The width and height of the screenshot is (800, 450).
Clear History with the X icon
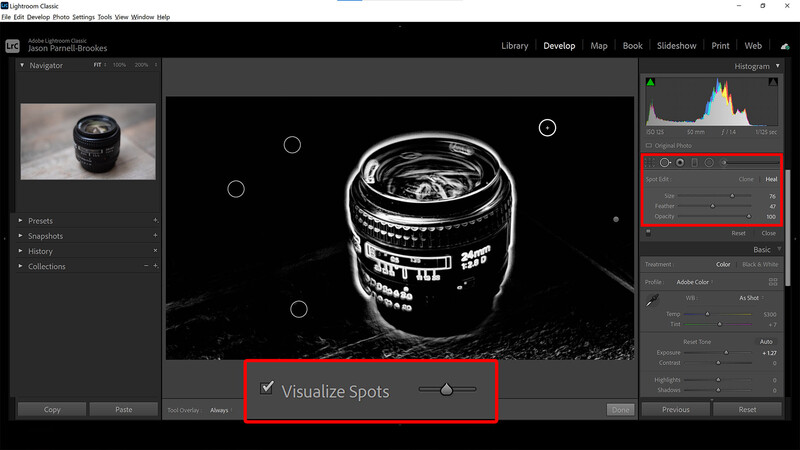point(155,251)
